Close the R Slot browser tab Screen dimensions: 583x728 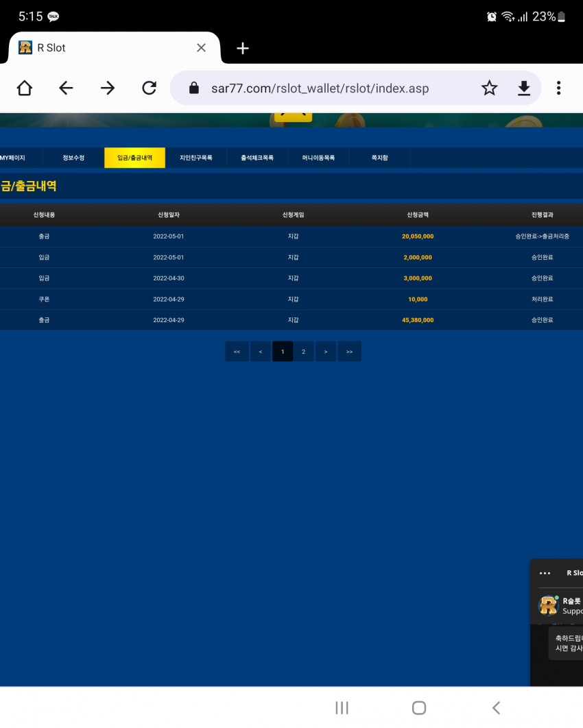coord(201,48)
